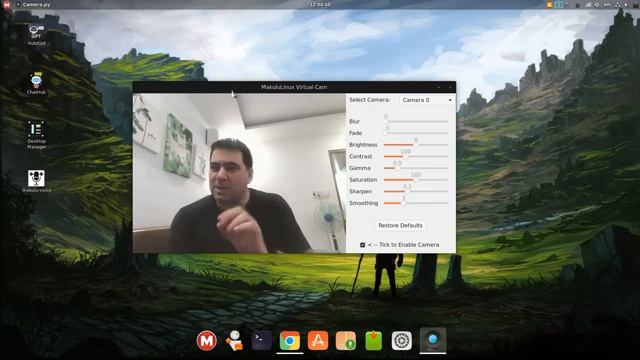Image resolution: width=640 pixels, height=360 pixels.
Task: Adjust the Contrast slider
Action: pyautogui.click(x=416, y=156)
